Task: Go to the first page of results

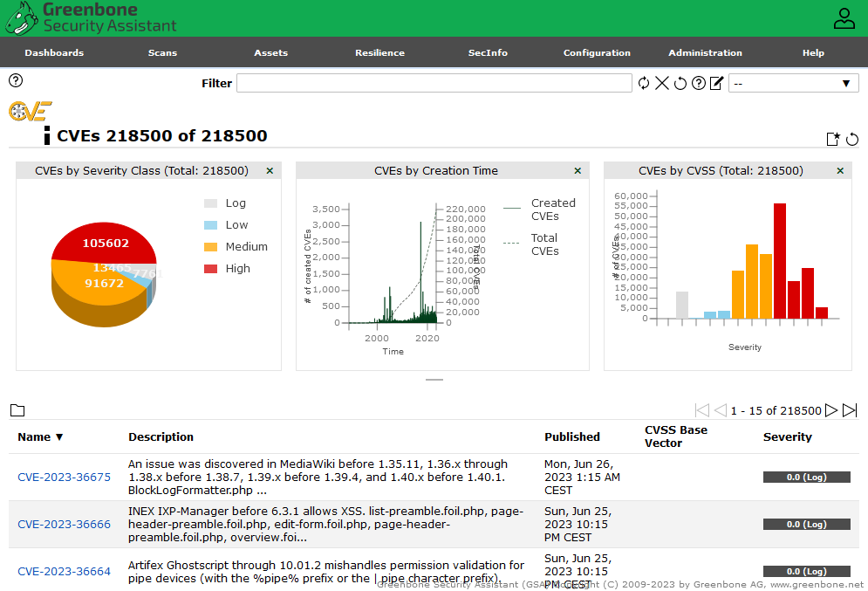Action: point(702,410)
